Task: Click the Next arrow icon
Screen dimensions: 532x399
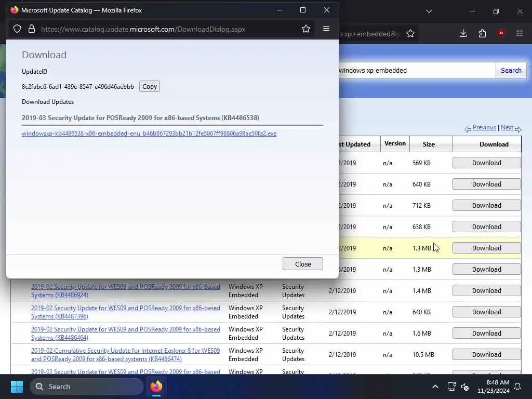Action: (x=518, y=129)
